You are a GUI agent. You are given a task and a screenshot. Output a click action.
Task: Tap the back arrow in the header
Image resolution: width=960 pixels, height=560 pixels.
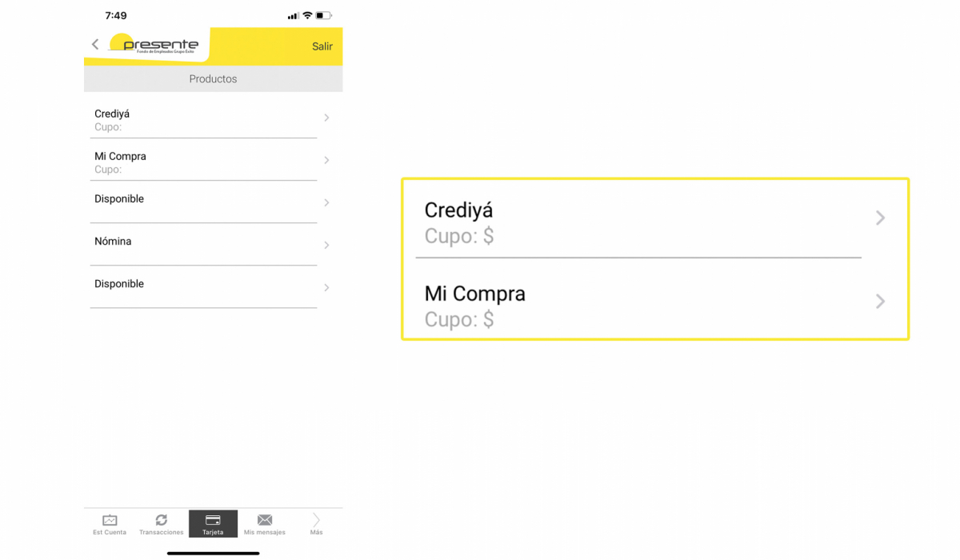coord(95,45)
